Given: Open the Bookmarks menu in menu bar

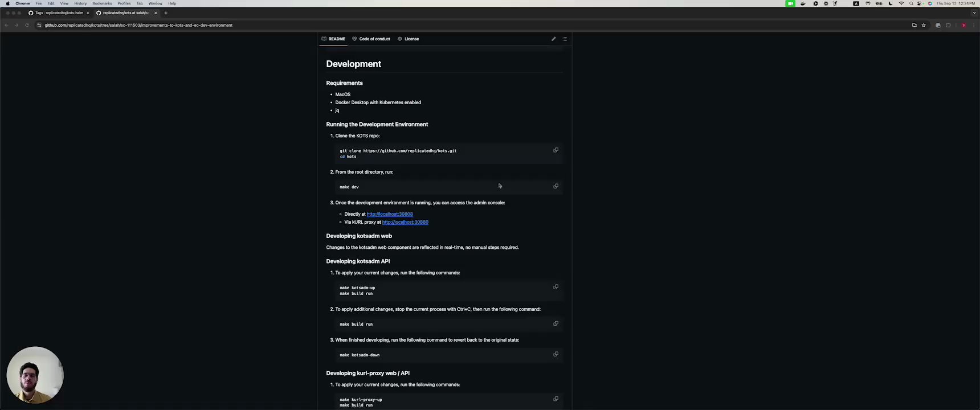Looking at the screenshot, I should pyautogui.click(x=102, y=3).
